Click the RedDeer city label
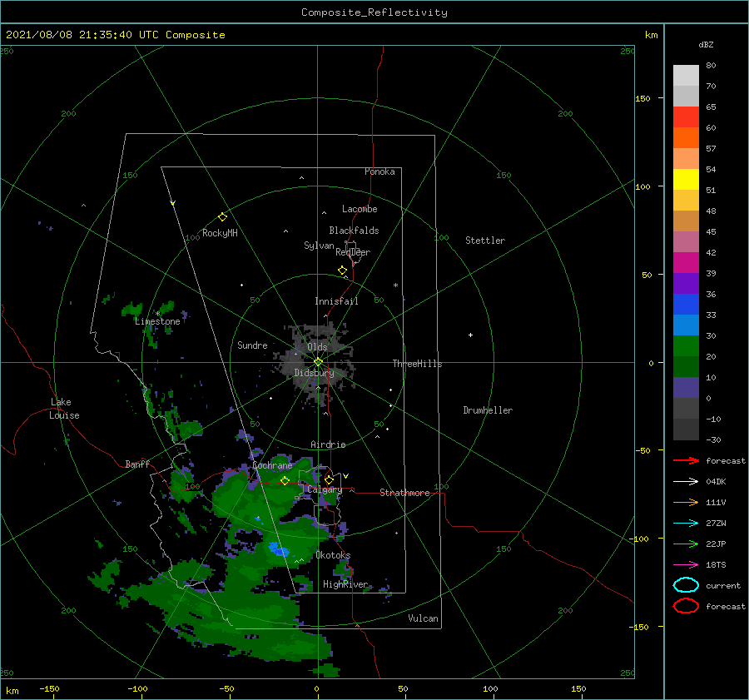Viewport: 749px width, 700px height. [x=353, y=252]
